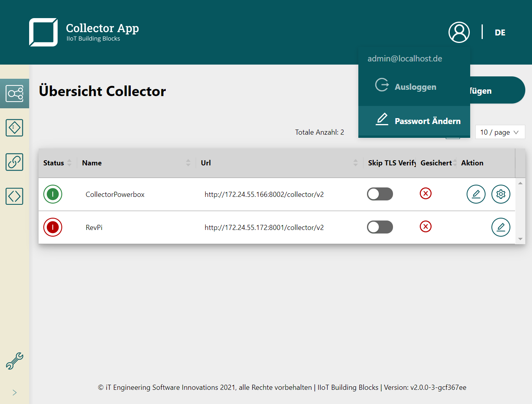532x404 pixels.
Task: Open gear settings for CollectorPowerbox
Action: point(500,194)
